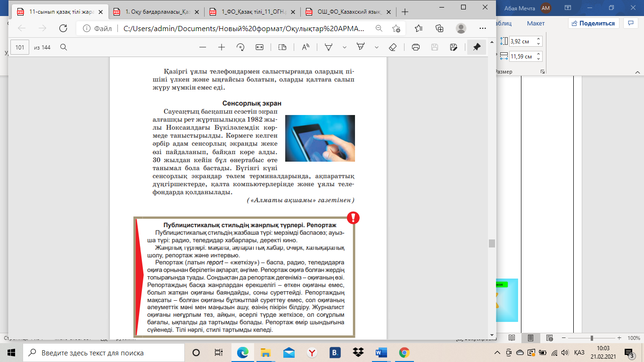Select the Draw pen tool

(329, 47)
